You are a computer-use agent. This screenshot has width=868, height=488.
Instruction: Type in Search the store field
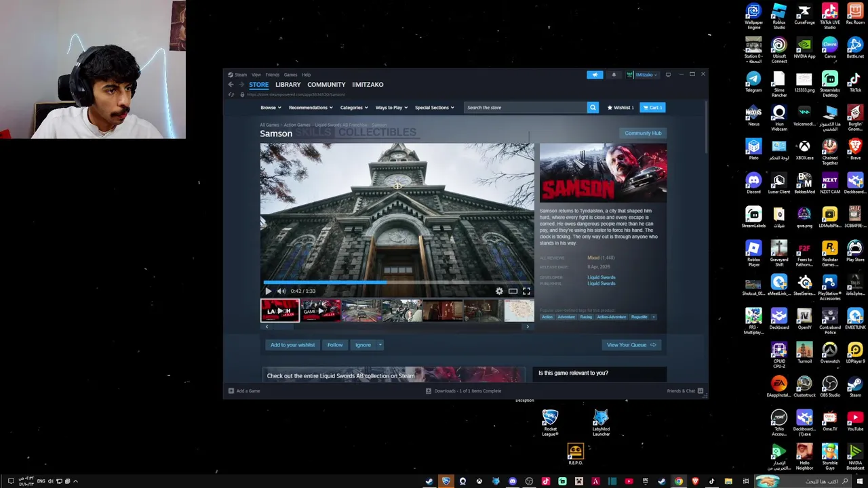(x=525, y=107)
